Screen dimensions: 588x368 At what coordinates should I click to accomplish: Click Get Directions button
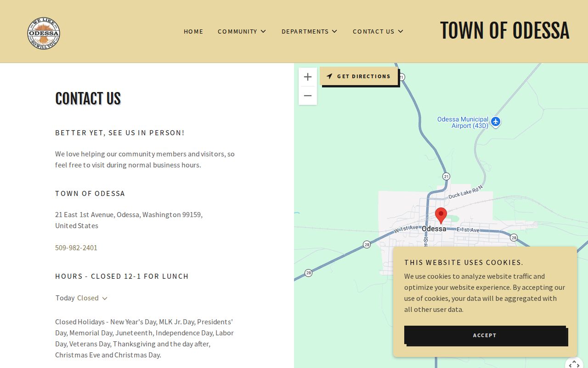click(x=359, y=76)
